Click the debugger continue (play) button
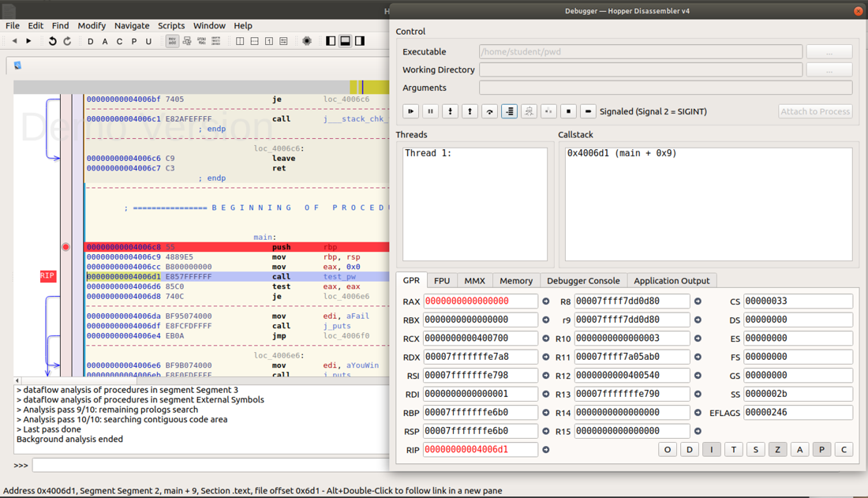The height and width of the screenshot is (498, 868). click(410, 111)
